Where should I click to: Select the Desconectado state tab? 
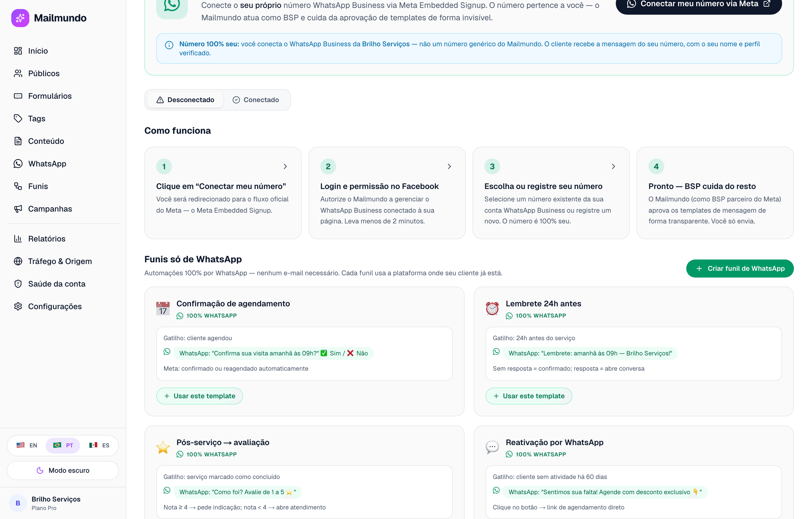pos(185,100)
